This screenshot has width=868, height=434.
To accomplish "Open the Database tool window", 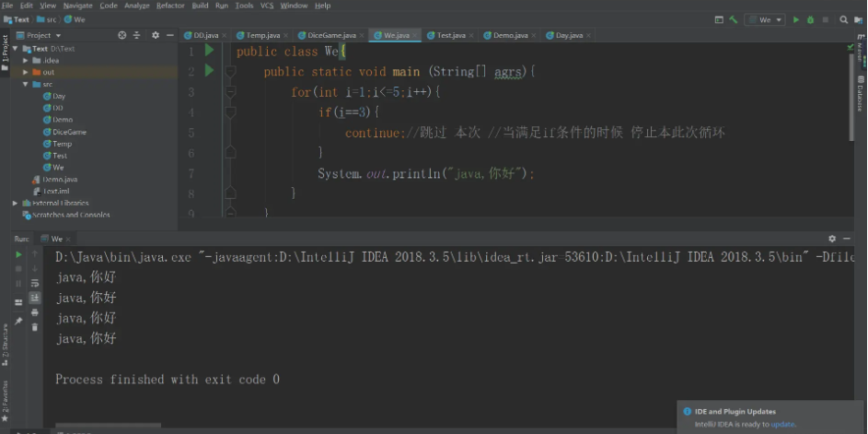I will [x=861, y=93].
